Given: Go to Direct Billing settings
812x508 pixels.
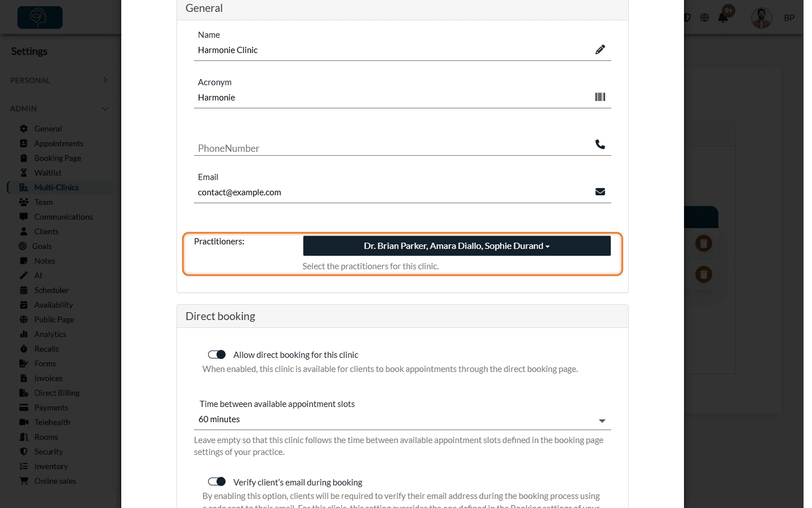Looking at the screenshot, I should [57, 393].
